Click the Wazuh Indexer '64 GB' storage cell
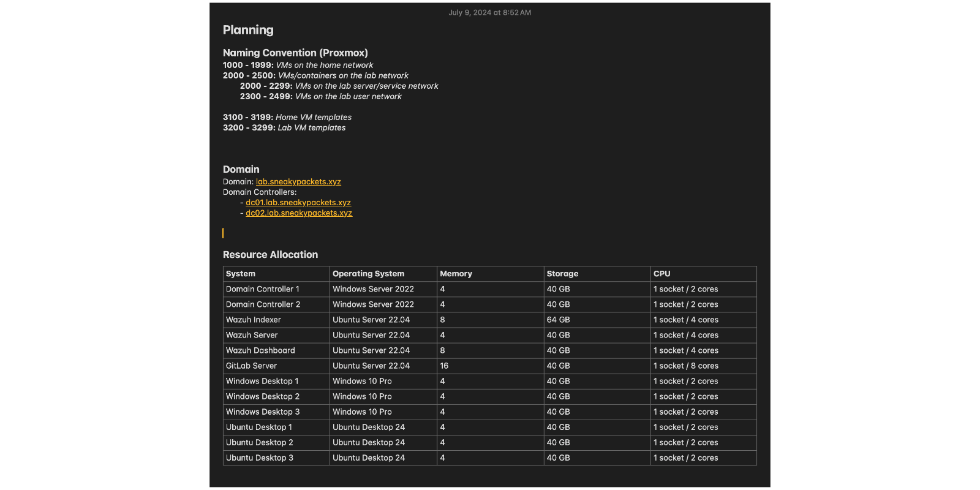Screen dimensions: 980x490 click(x=597, y=320)
